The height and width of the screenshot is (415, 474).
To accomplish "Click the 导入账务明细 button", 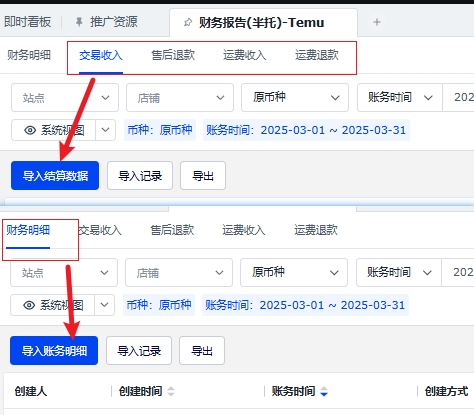I will [x=54, y=351].
